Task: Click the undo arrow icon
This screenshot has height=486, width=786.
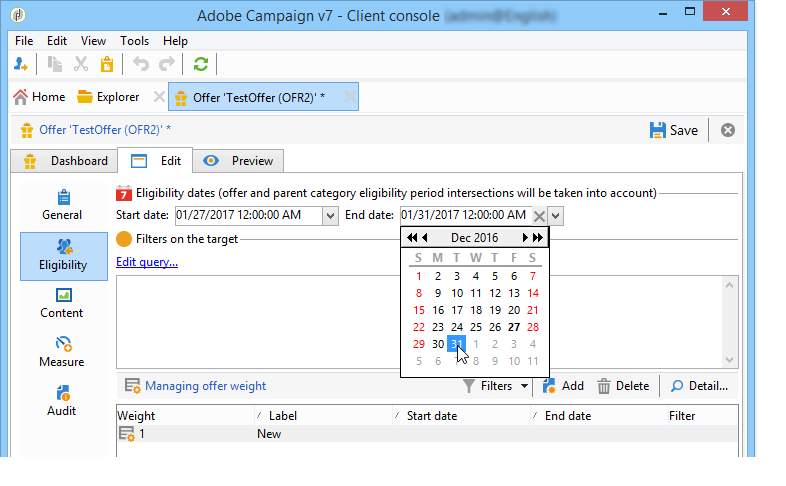Action: [141, 64]
